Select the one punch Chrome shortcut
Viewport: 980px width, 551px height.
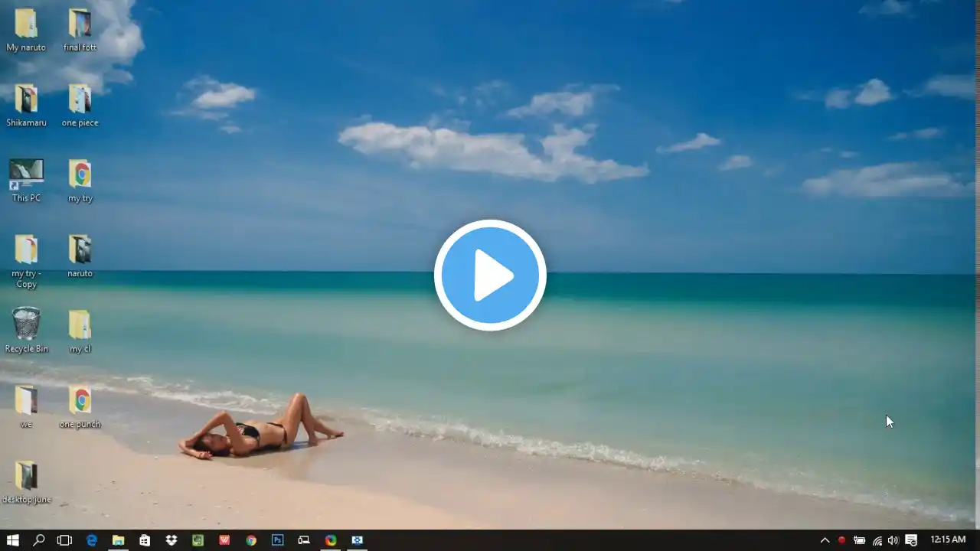tap(80, 406)
